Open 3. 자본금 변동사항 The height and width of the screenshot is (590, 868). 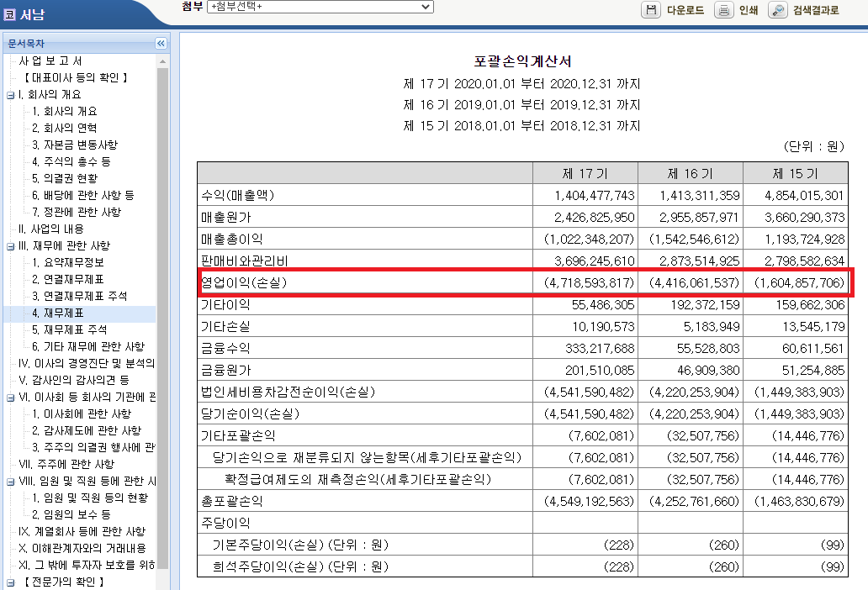[75, 145]
